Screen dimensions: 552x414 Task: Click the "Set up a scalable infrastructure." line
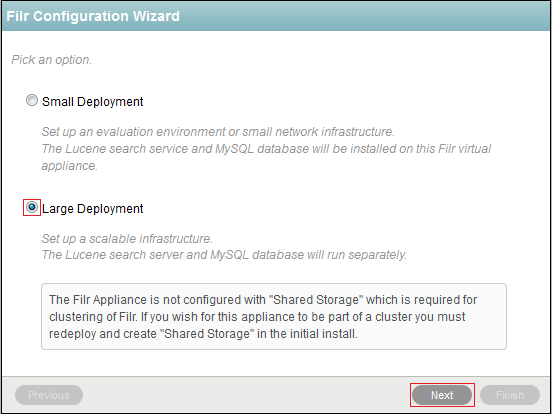click(127, 239)
